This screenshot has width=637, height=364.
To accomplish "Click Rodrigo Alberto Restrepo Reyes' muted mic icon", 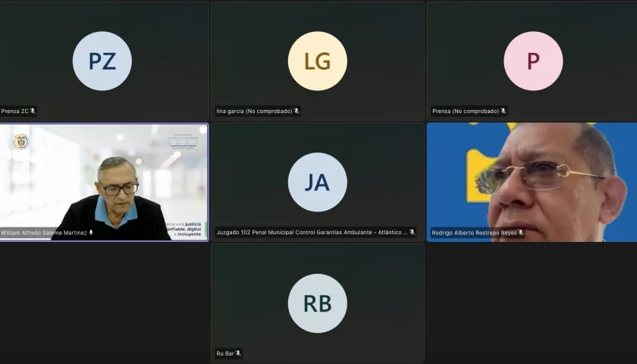I will click(521, 233).
